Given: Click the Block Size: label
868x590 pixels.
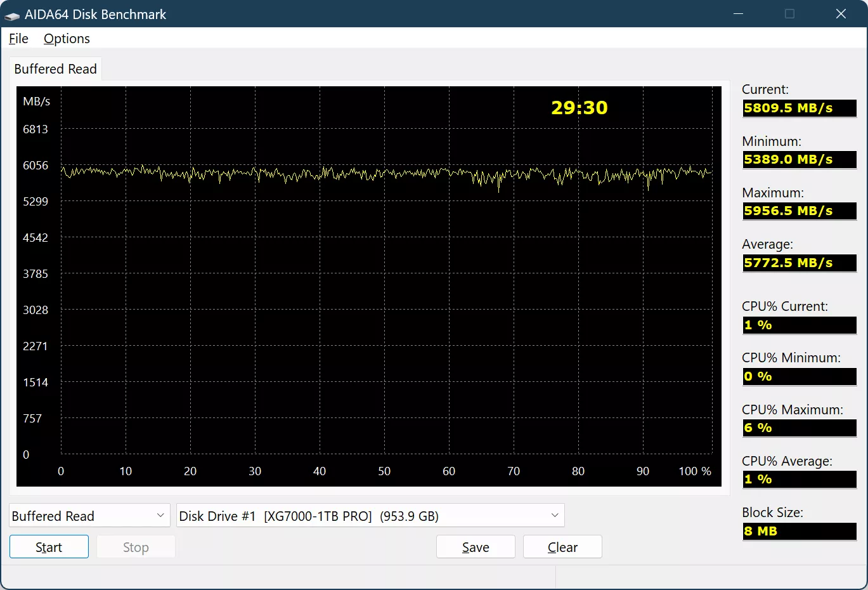Looking at the screenshot, I should pyautogui.click(x=772, y=513).
